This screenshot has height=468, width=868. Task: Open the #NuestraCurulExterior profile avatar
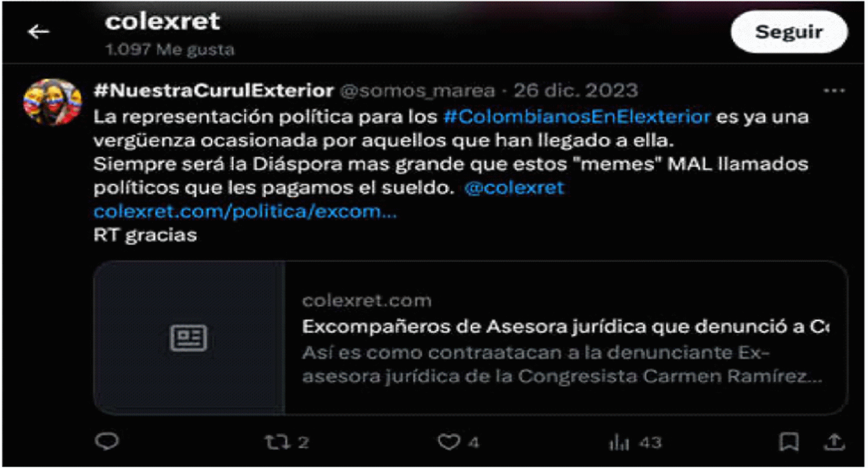pos(52,102)
